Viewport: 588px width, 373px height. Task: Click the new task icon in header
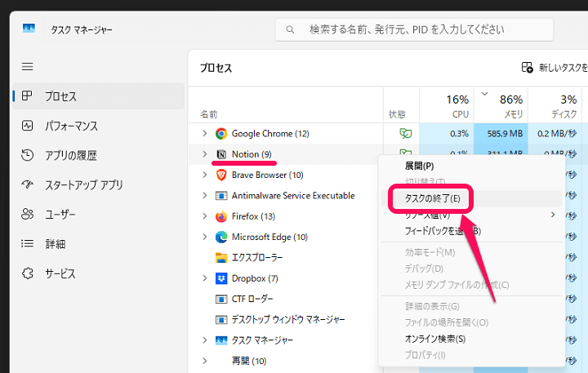tap(528, 68)
